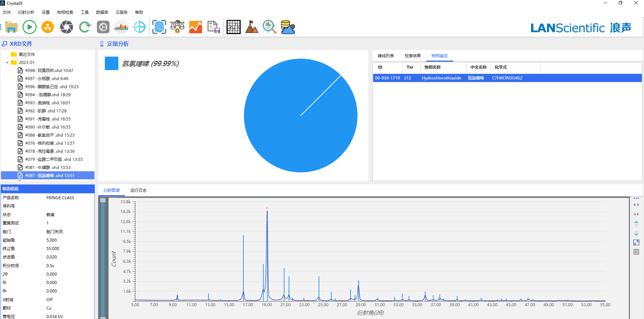Click the vertical slider handle left of chart
This screenshot has width=644, height=319.
[103, 200]
